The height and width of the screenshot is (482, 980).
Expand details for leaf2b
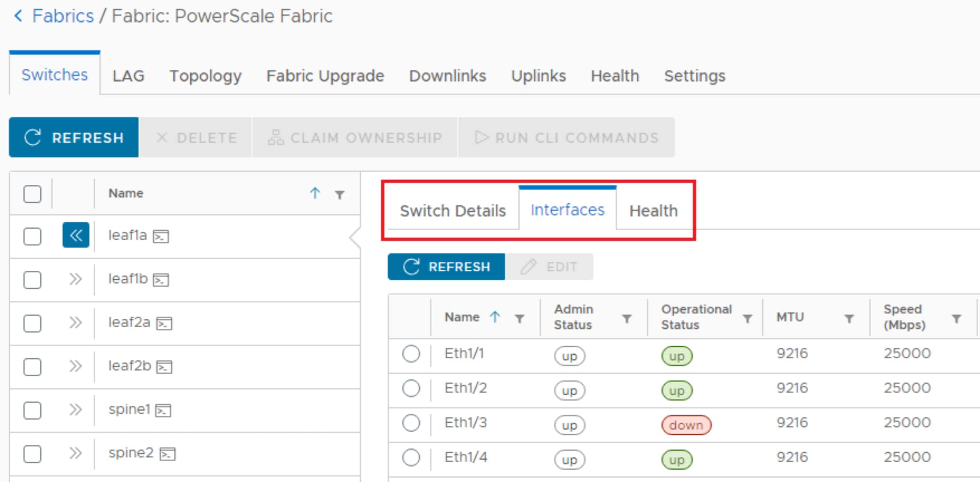[x=76, y=366]
